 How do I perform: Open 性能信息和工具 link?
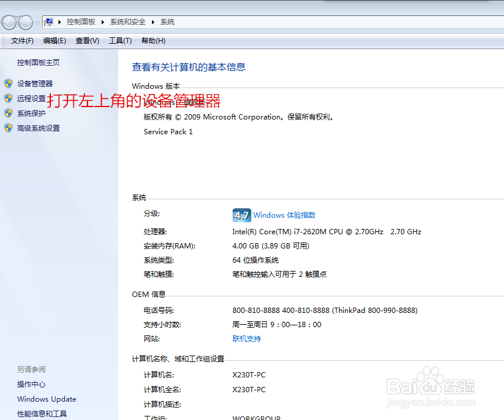(42, 414)
